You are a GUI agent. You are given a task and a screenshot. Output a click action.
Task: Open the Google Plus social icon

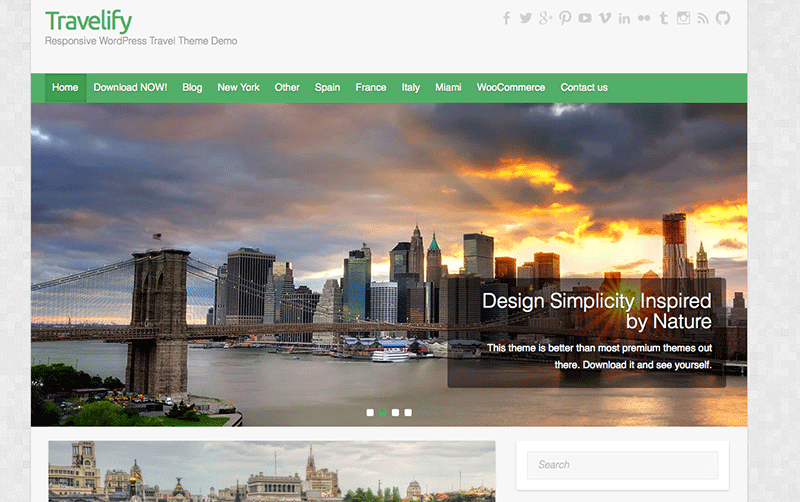tap(545, 18)
